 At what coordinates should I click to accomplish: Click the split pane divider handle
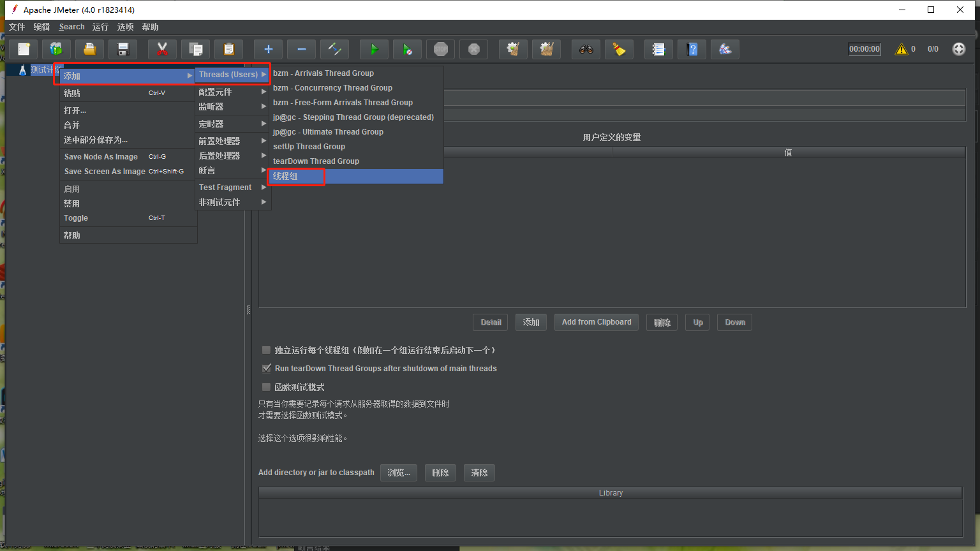click(x=248, y=310)
